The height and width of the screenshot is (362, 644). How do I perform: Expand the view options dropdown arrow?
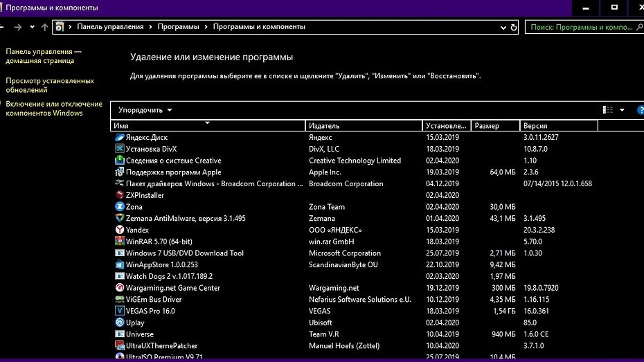622,110
